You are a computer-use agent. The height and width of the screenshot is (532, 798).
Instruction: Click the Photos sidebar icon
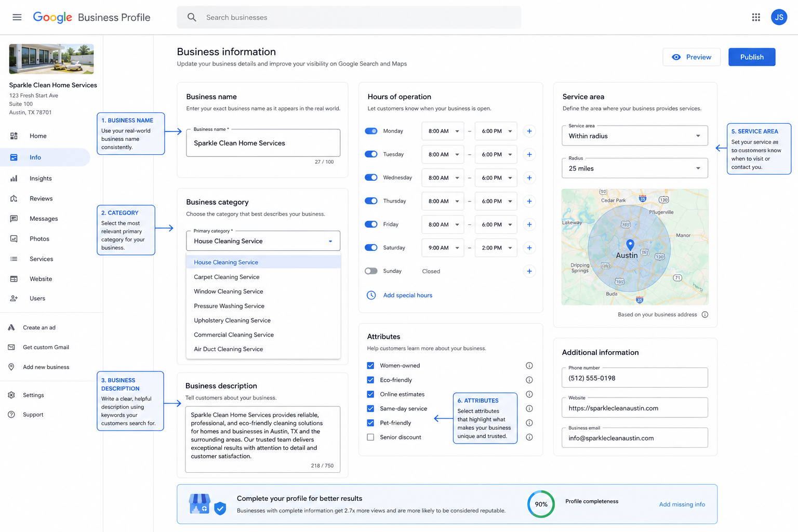pos(14,239)
